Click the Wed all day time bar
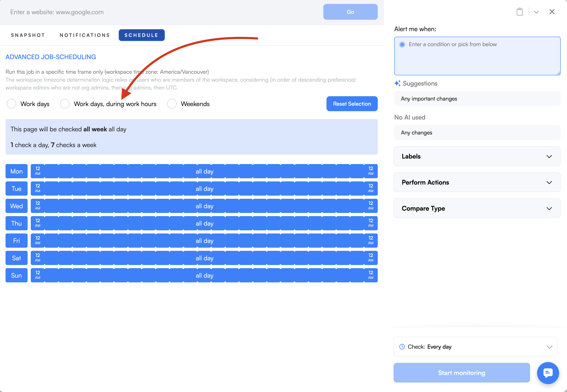 [x=204, y=206]
